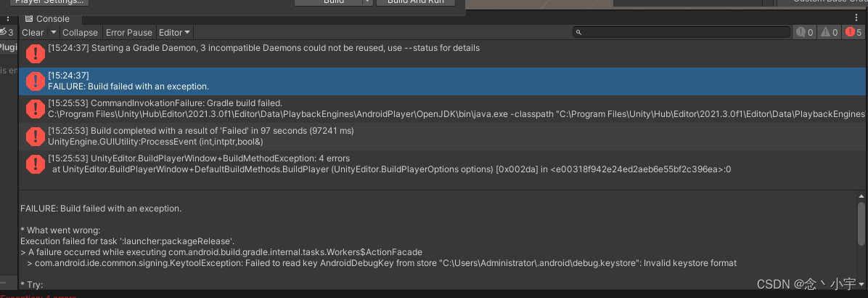Image resolution: width=868 pixels, height=298 pixels.
Task: Focus the console search field
Action: [681, 33]
